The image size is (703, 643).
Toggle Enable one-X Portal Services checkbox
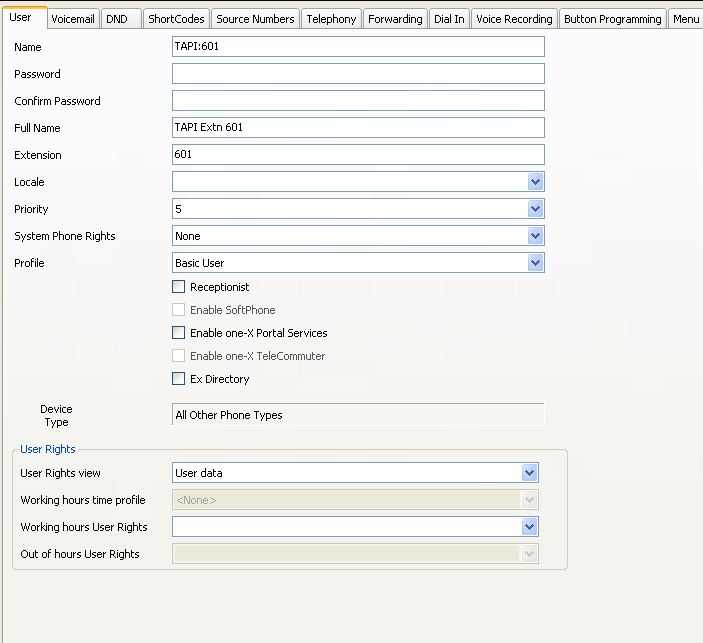(179, 333)
